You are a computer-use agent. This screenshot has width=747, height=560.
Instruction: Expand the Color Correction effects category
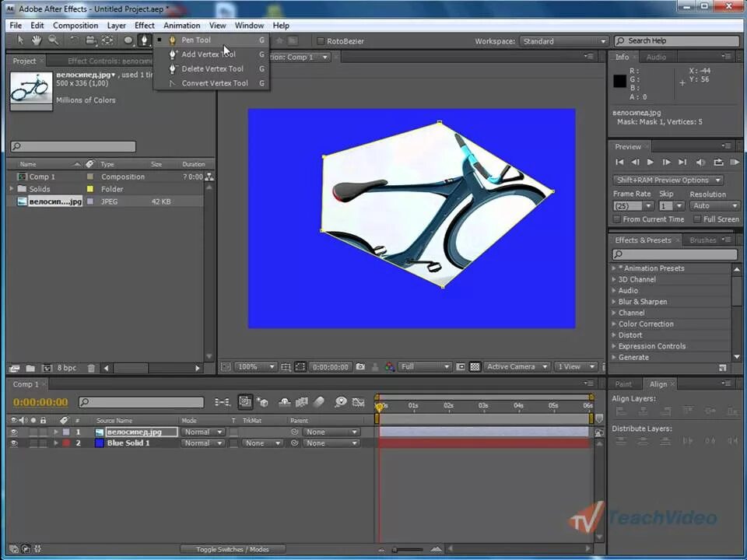(614, 324)
